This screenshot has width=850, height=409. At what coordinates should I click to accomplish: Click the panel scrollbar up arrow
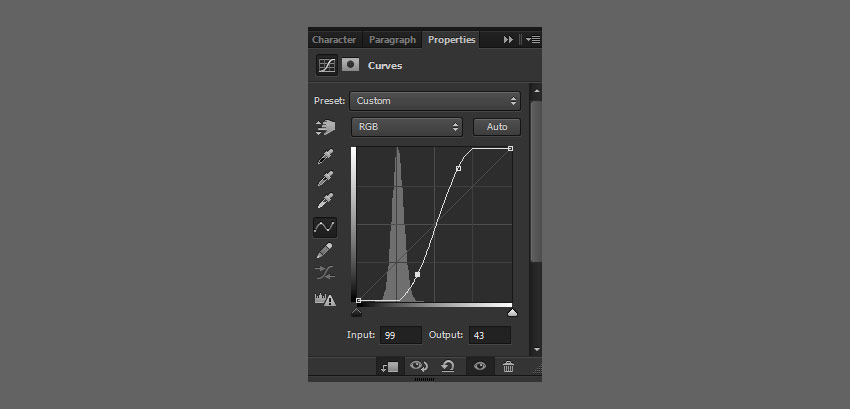coord(536,91)
